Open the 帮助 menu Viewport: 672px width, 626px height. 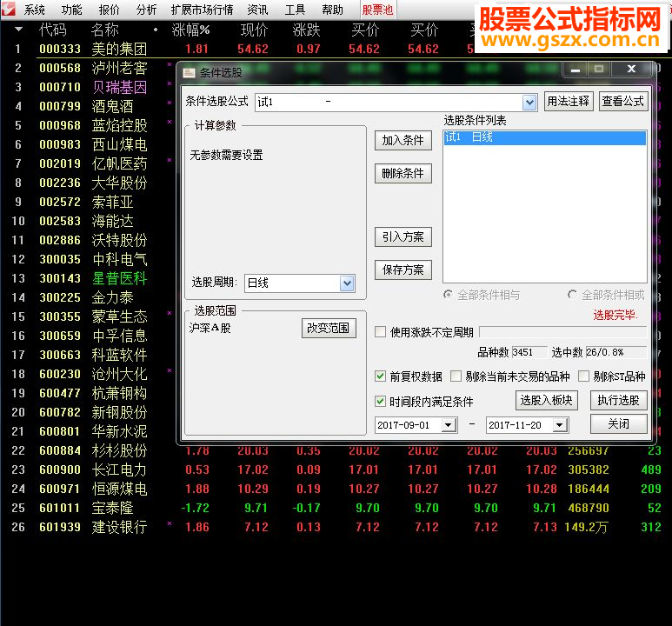coord(332,10)
